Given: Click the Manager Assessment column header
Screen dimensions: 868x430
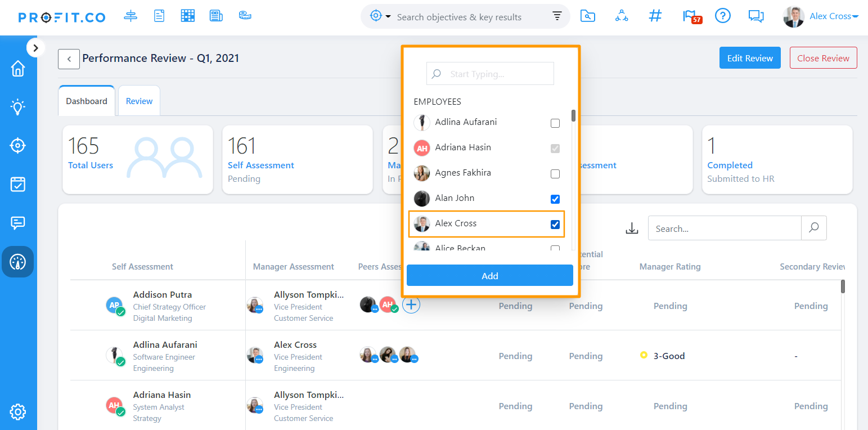Looking at the screenshot, I should pyautogui.click(x=294, y=267).
